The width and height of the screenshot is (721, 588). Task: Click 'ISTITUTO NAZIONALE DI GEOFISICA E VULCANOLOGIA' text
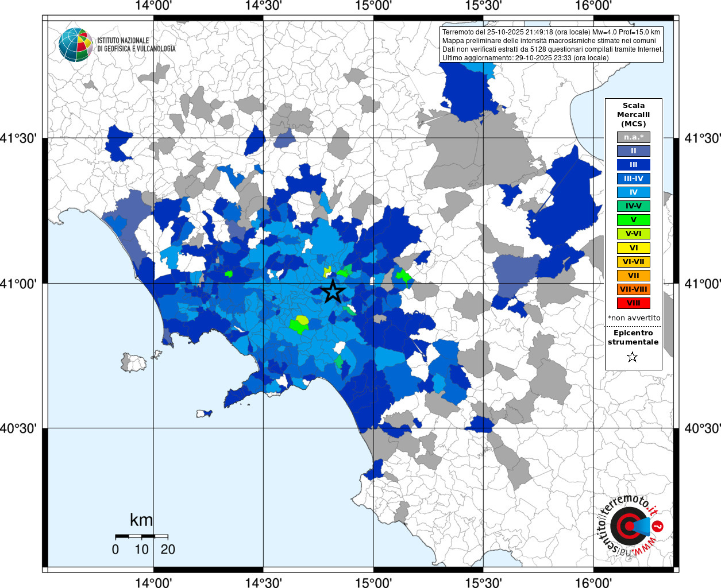tap(136, 45)
